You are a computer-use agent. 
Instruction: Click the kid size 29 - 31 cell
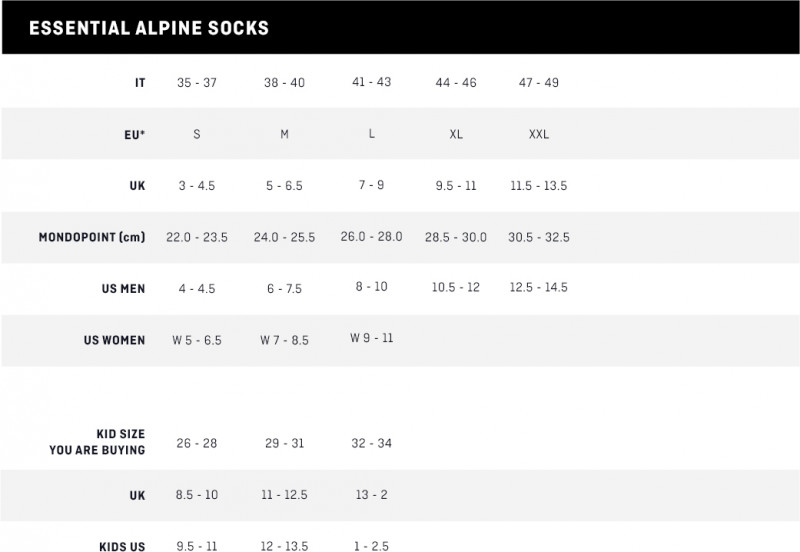pyautogui.click(x=284, y=442)
